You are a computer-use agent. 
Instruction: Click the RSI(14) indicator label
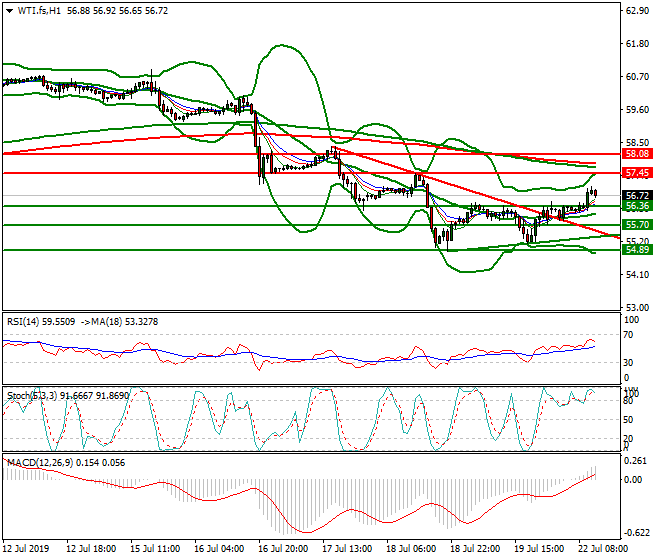(24, 321)
